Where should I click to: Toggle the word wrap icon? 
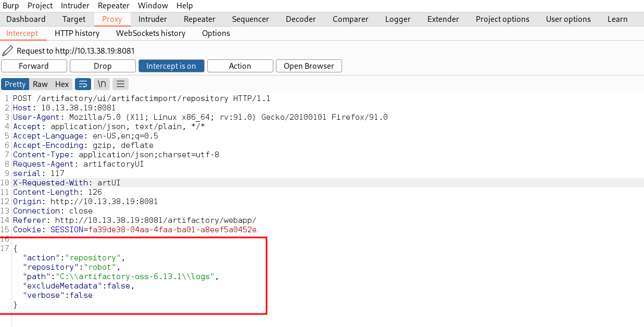click(83, 84)
